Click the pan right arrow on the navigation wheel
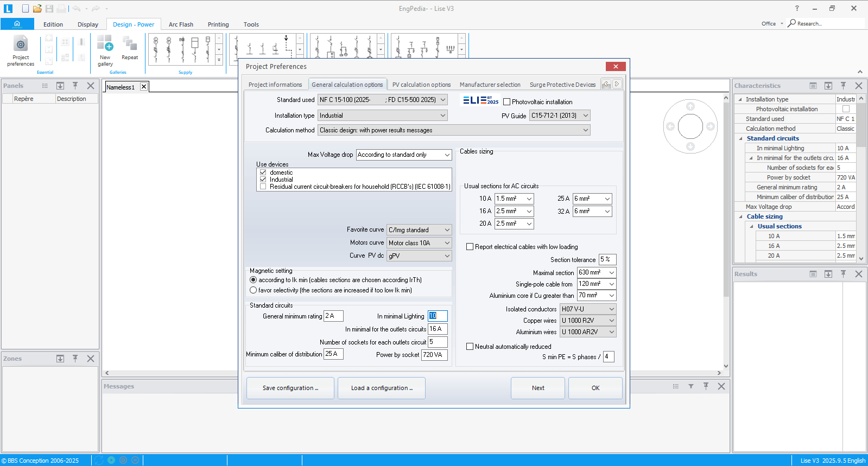 711,126
